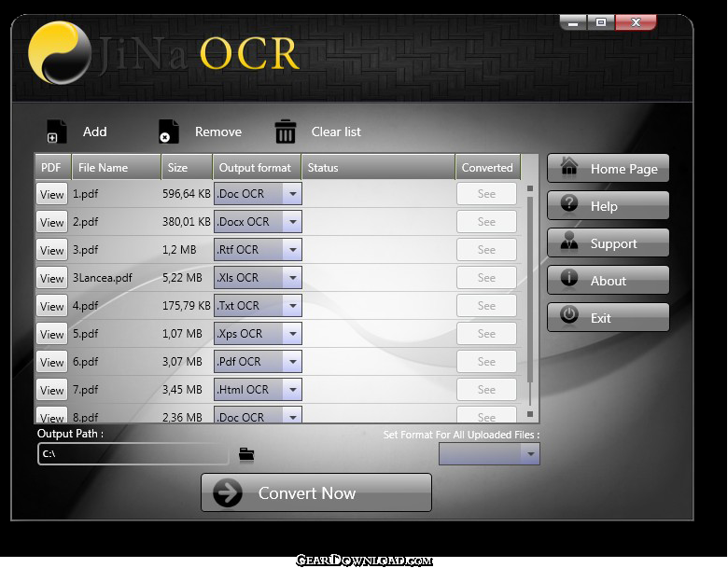Expand output format dropdown for 3.pdf
This screenshot has width=728, height=568.
pyautogui.click(x=293, y=250)
